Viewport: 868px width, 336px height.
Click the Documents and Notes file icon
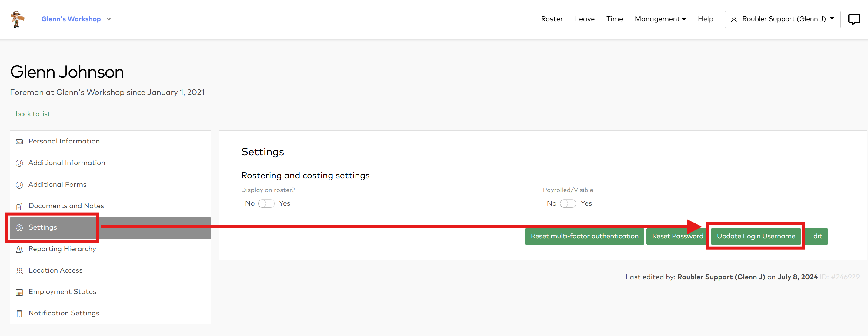[19, 206]
